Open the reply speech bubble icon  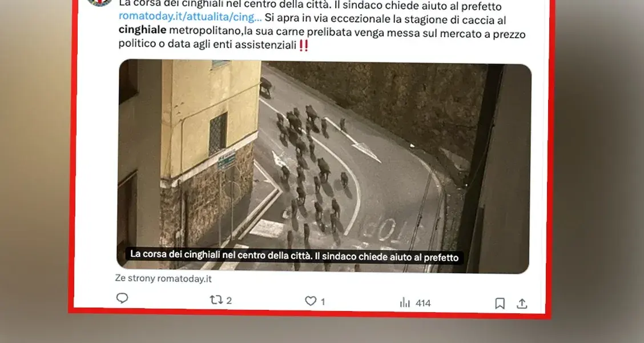click(122, 298)
